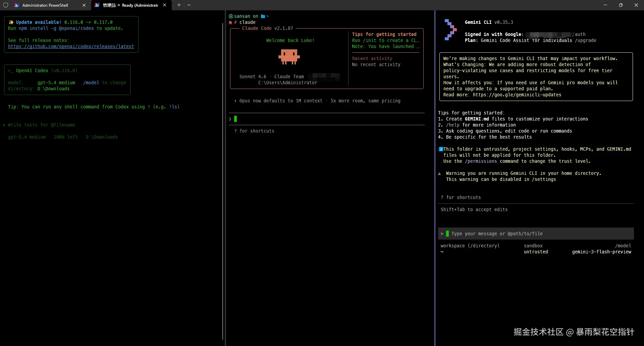
Task: Click the Claude 'Tips for getting started' heading
Action: click(384, 34)
